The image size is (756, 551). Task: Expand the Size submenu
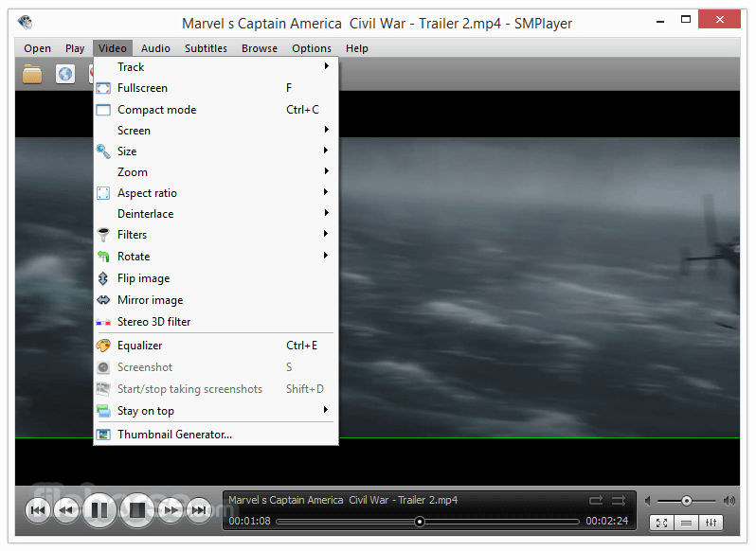216,151
